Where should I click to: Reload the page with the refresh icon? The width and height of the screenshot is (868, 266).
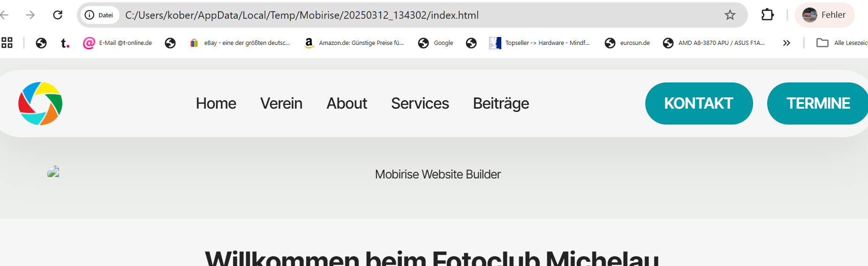pos(58,15)
